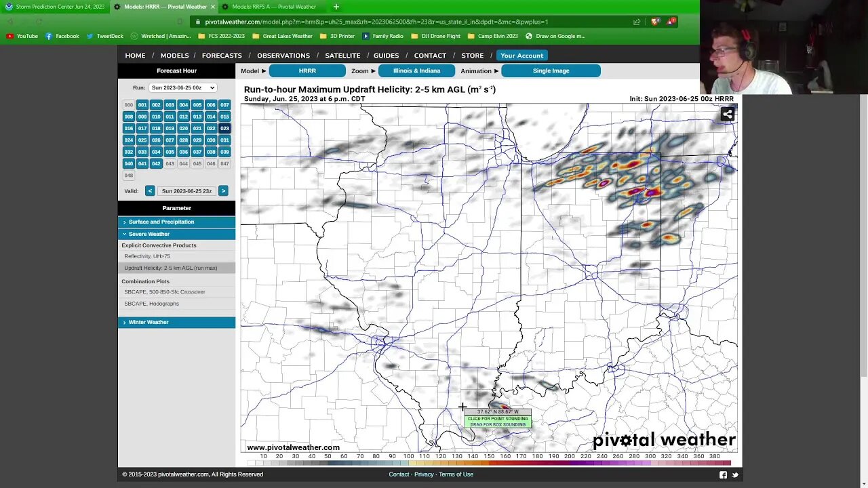Open the DJI Drone Flight bookmarks folder
The width and height of the screenshot is (868, 488).
435,36
